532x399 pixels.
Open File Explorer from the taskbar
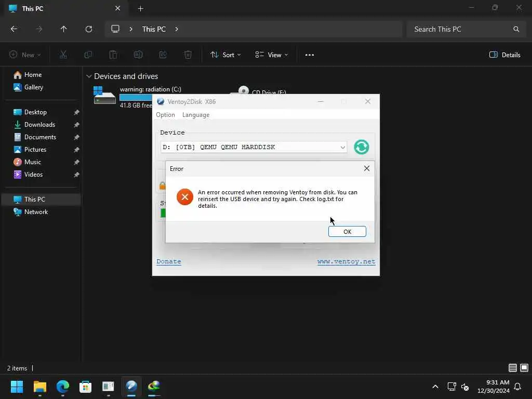tap(39, 387)
